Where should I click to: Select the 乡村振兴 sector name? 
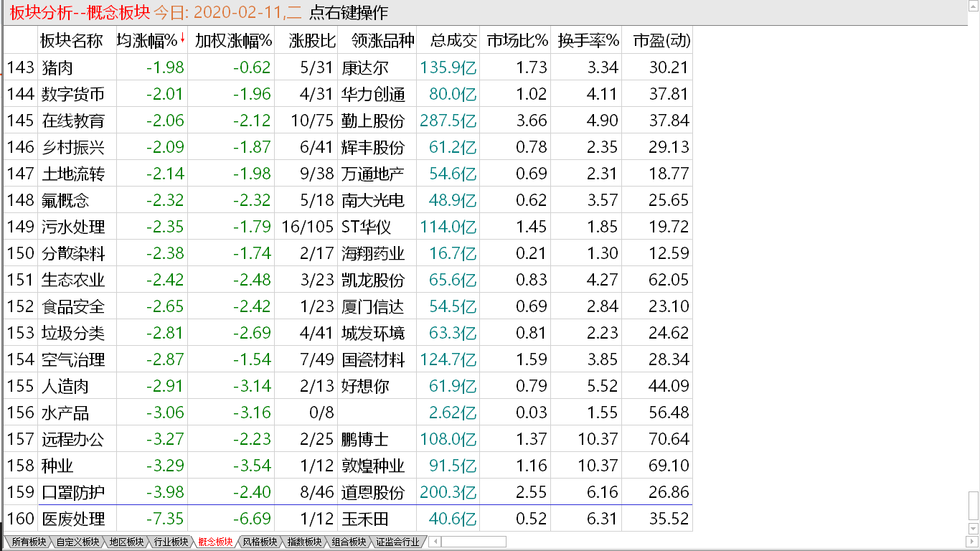tap(73, 147)
